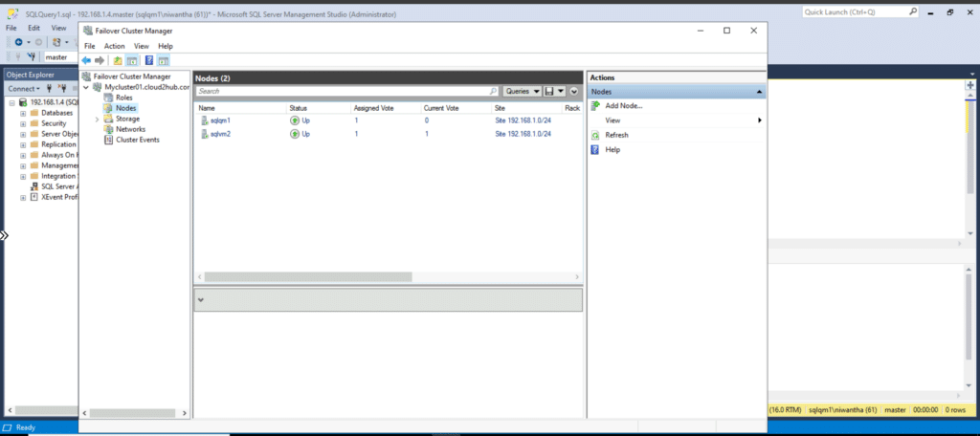980x436 pixels.
Task: Click the Up one level folder icon
Action: [118, 60]
